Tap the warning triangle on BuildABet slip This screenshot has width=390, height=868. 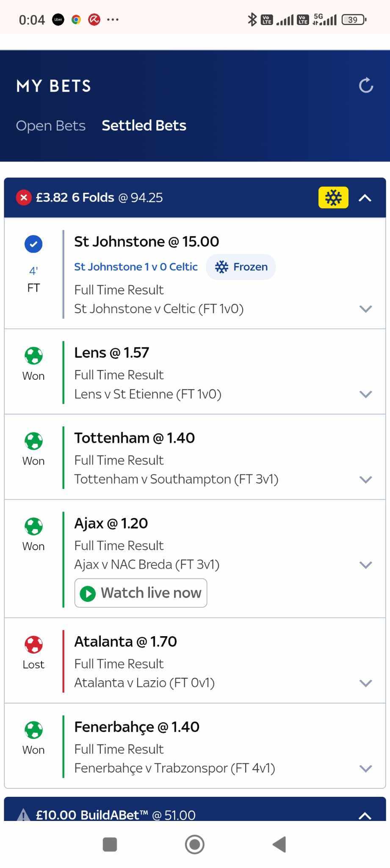click(x=23, y=815)
